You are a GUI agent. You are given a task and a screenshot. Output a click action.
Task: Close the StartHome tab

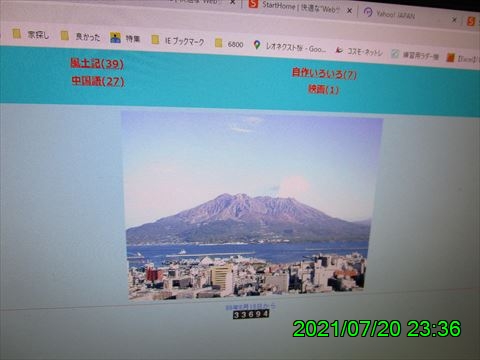pyautogui.click(x=349, y=11)
